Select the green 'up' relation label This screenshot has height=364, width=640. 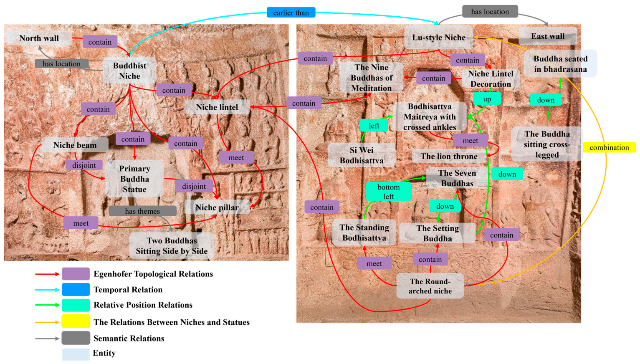point(487,99)
